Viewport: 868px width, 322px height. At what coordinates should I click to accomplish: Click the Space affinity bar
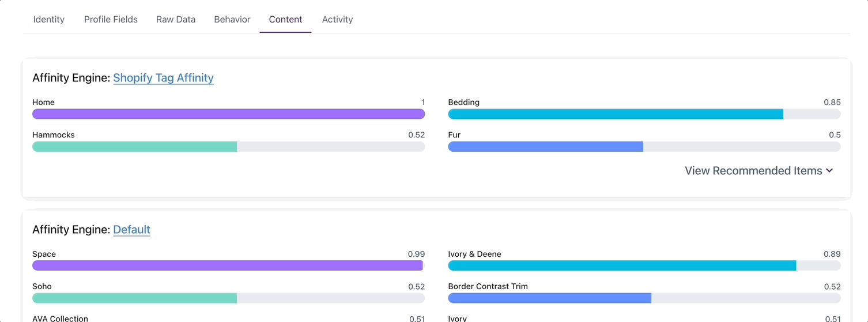tap(228, 265)
